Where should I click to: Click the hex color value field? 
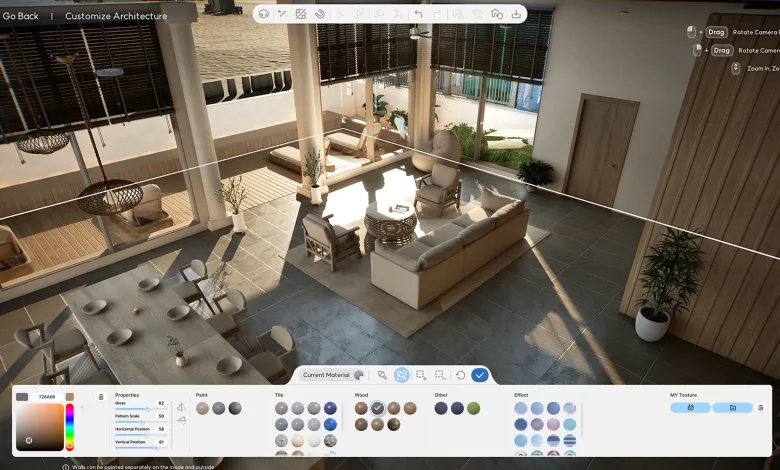pyautogui.click(x=46, y=397)
